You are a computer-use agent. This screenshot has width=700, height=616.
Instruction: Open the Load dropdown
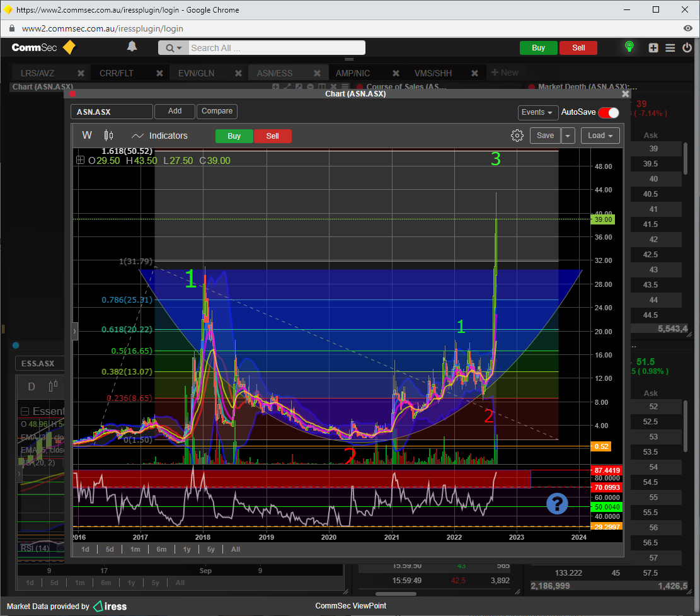pos(600,136)
